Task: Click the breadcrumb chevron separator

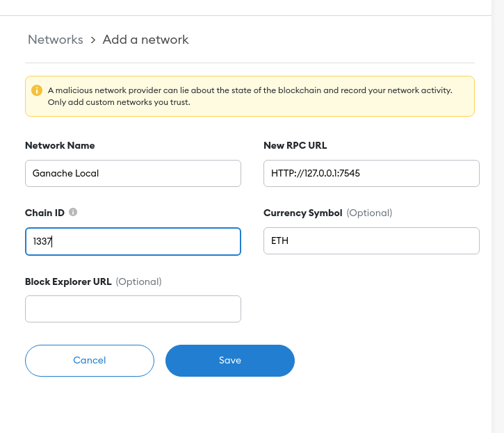Action: click(93, 40)
